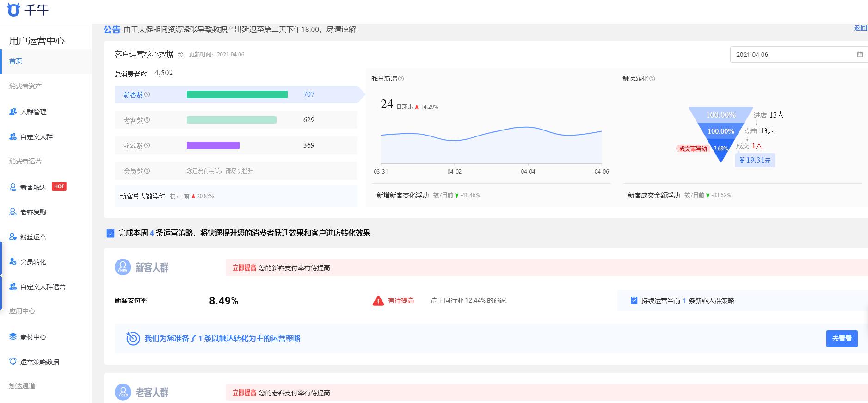Click the 老客复购 sidebar icon

[x=13, y=212]
